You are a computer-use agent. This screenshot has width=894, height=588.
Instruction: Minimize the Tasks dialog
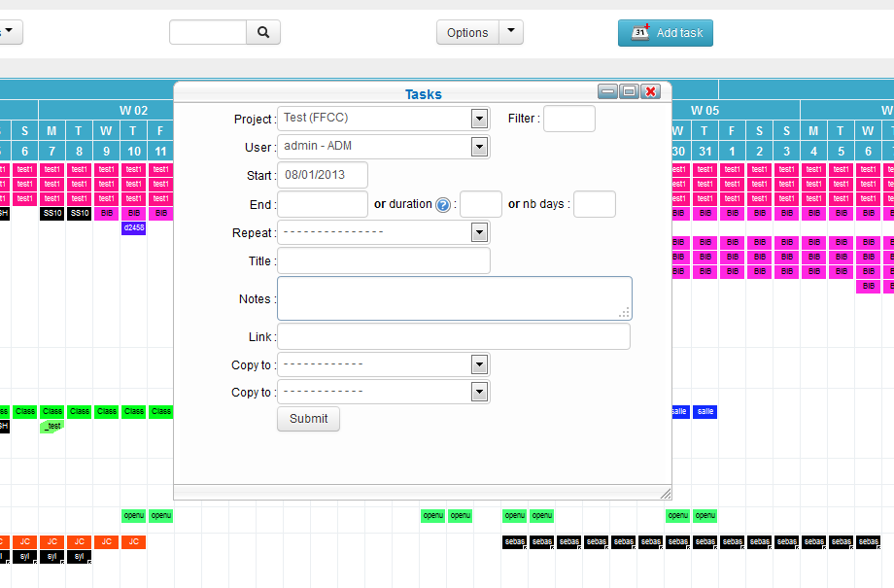coord(608,91)
